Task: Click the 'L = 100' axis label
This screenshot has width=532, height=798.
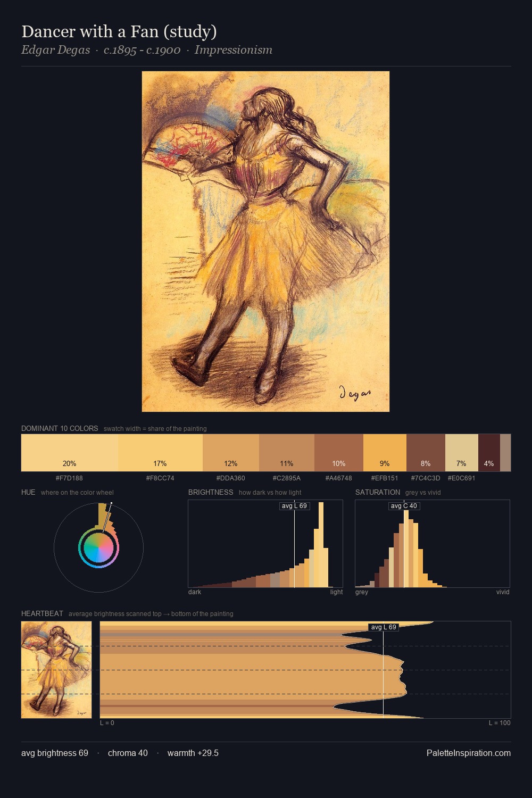Action: pos(500,723)
